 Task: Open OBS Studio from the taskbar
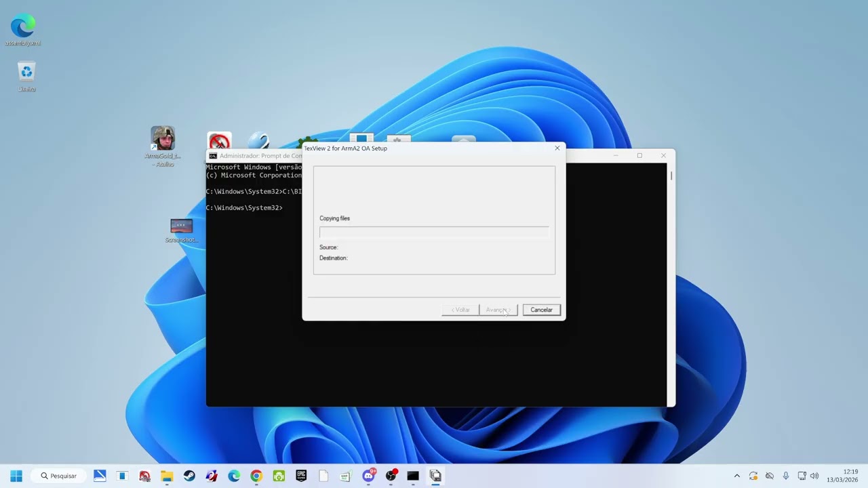[391, 476]
